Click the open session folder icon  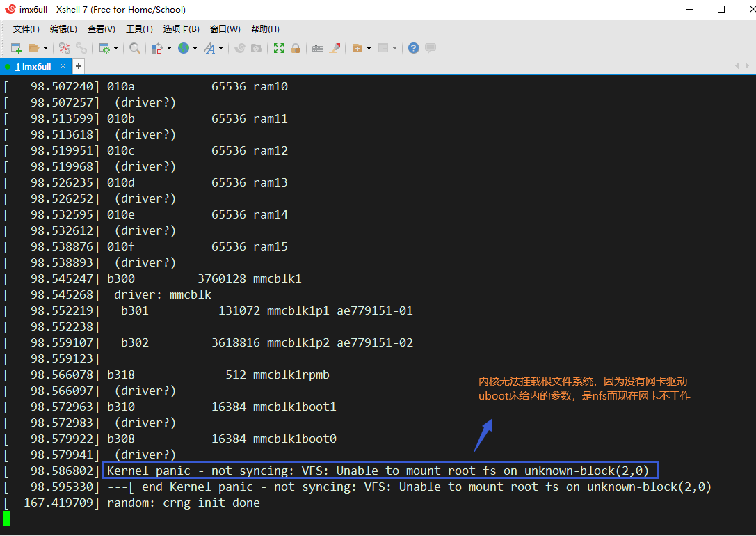[x=33, y=48]
